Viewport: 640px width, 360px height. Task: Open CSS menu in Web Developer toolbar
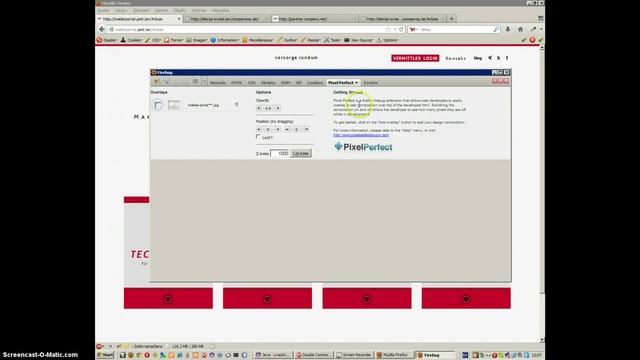click(153, 40)
